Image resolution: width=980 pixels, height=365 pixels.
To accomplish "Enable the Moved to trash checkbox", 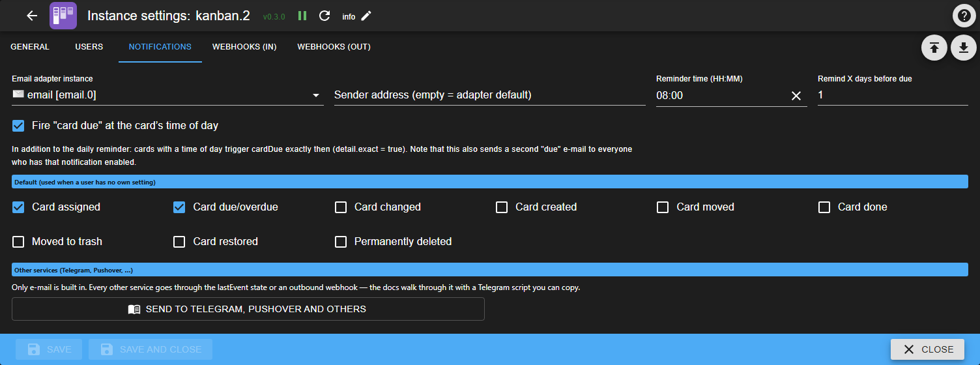I will click(x=18, y=242).
